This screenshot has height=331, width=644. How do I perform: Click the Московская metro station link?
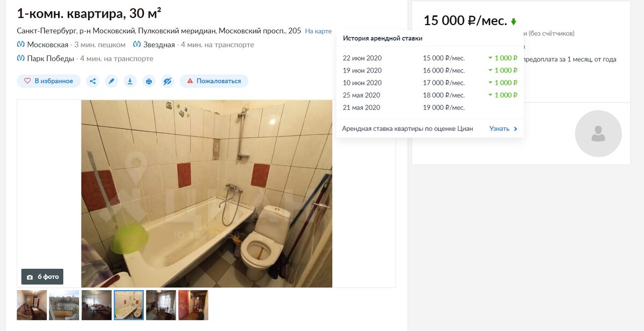(x=48, y=45)
